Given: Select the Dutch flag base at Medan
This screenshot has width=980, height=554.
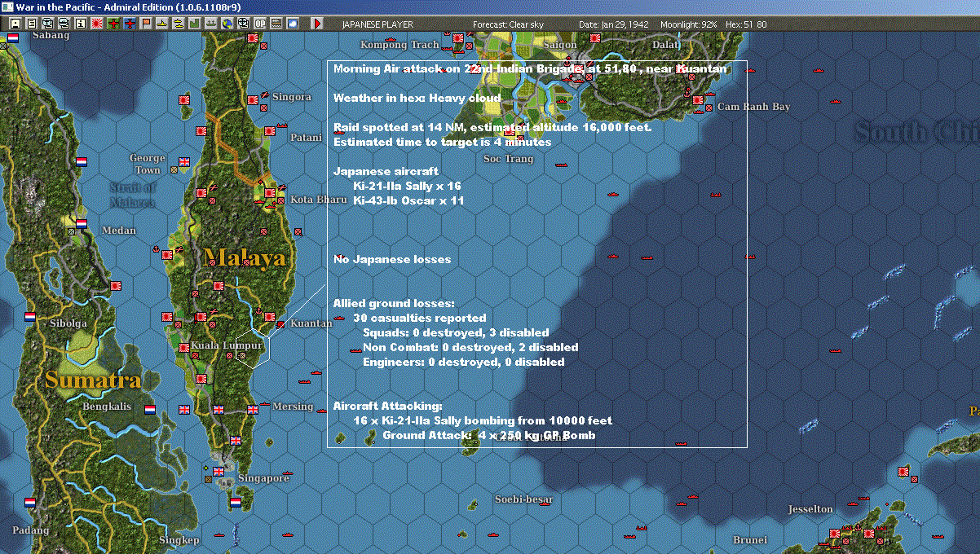Looking at the screenshot, I should (x=81, y=223).
